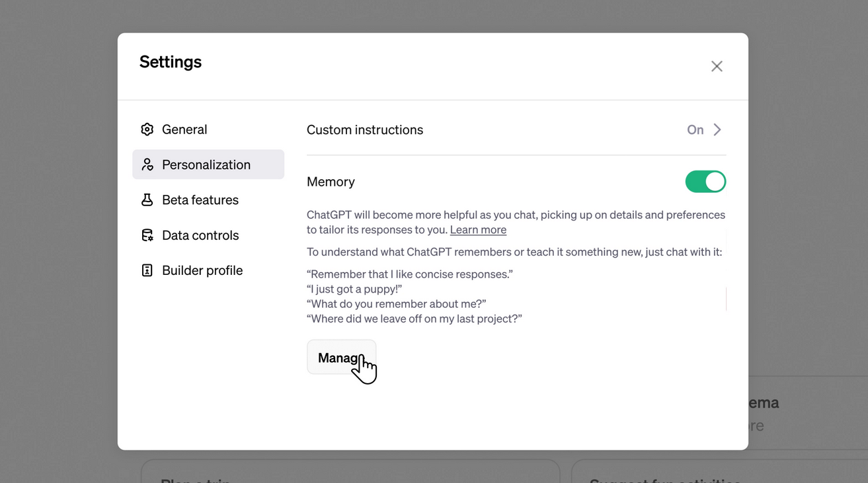
Task: Click the Personalization person icon
Action: 147,165
